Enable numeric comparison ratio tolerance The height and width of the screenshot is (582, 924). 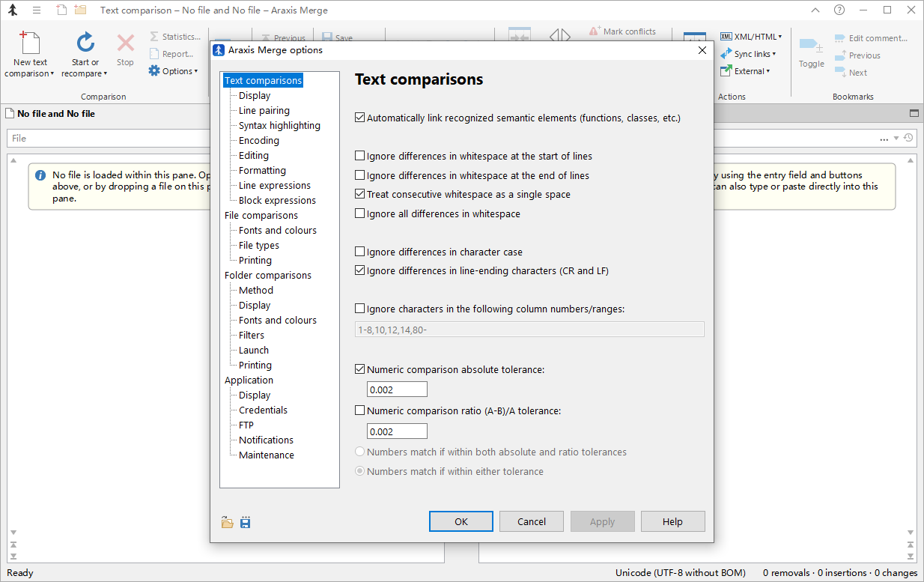[x=360, y=410]
